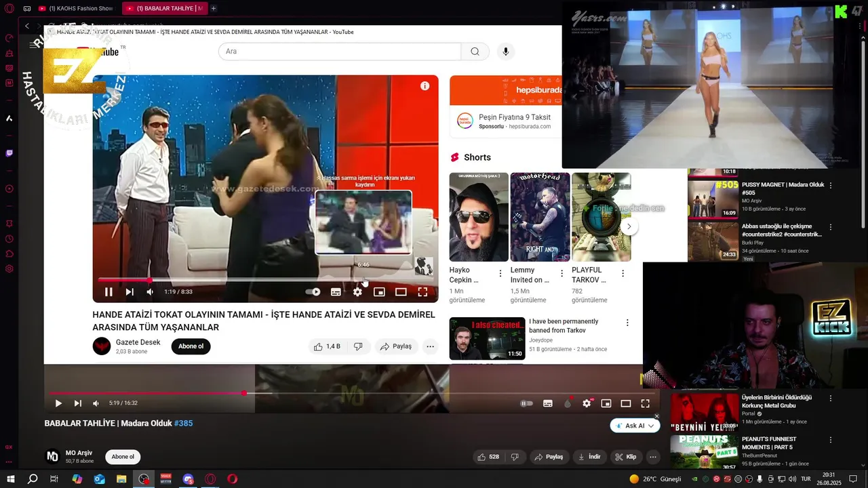Viewport: 868px width, 488px height.
Task: Click Gazete Desek channel avatar
Action: click(x=102, y=346)
